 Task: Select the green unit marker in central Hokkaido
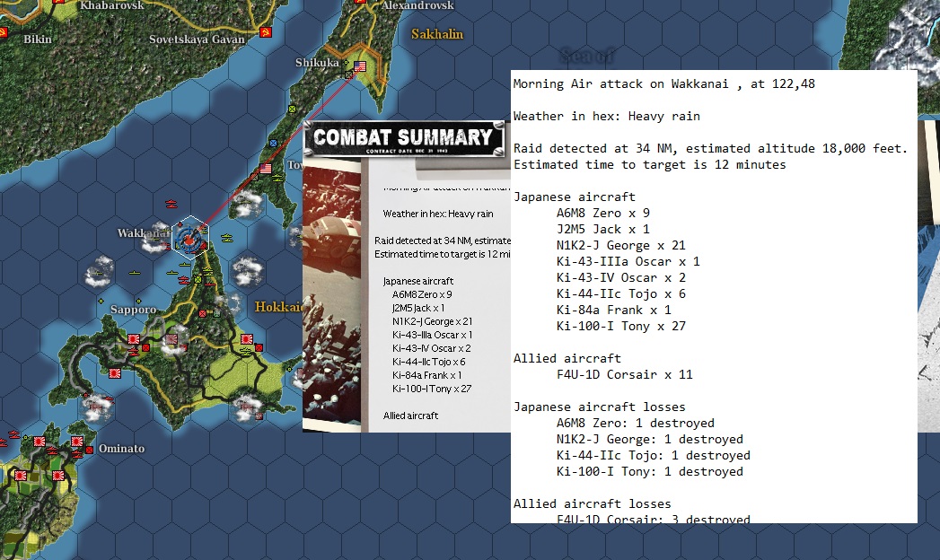(216, 313)
